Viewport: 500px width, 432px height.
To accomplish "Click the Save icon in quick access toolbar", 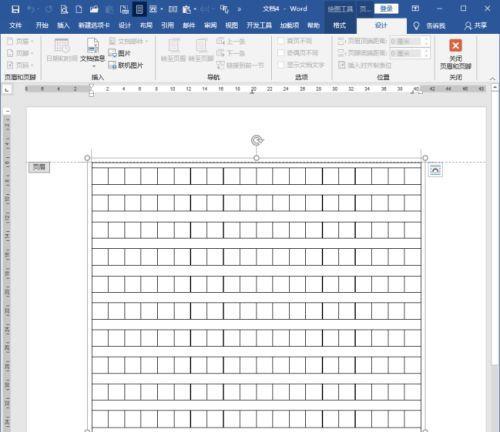I will tap(15, 9).
